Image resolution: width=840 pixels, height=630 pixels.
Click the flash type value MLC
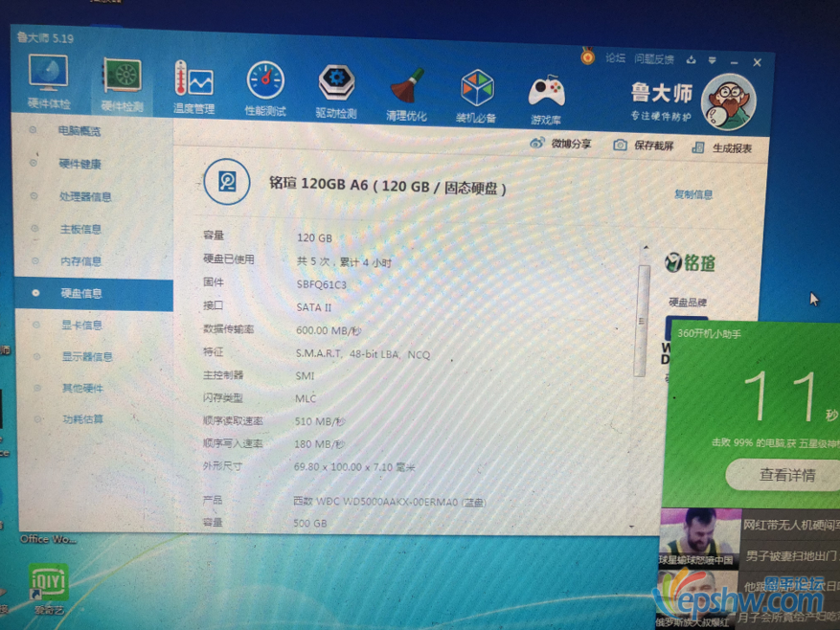[306, 398]
